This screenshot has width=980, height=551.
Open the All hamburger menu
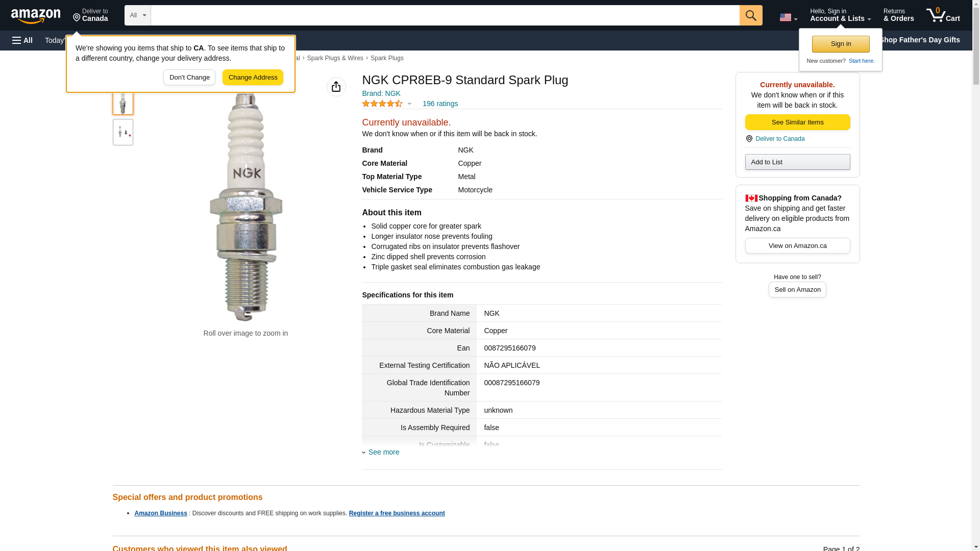(22, 40)
